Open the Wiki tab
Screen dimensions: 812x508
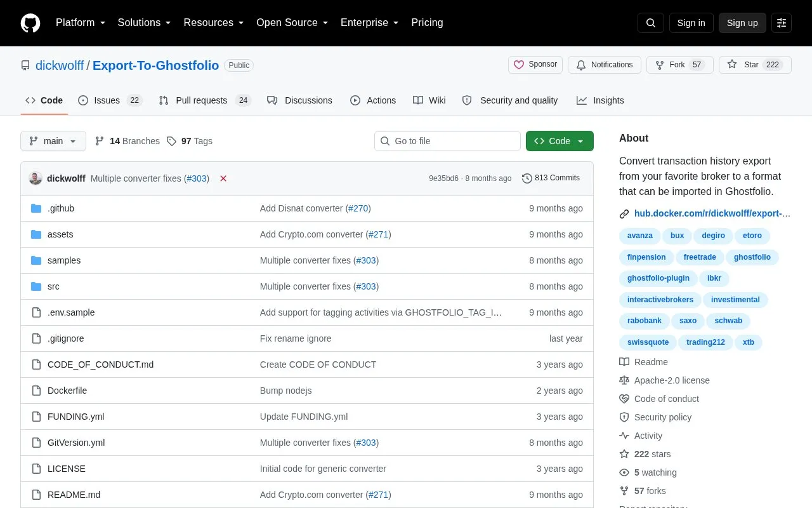coord(429,100)
